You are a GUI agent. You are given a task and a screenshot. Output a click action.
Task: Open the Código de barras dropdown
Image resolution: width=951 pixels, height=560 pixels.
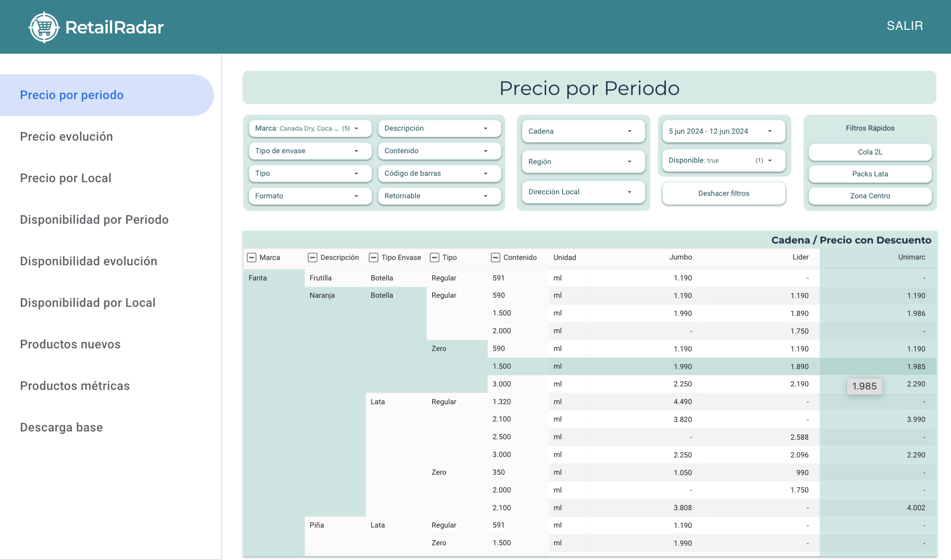pos(440,173)
